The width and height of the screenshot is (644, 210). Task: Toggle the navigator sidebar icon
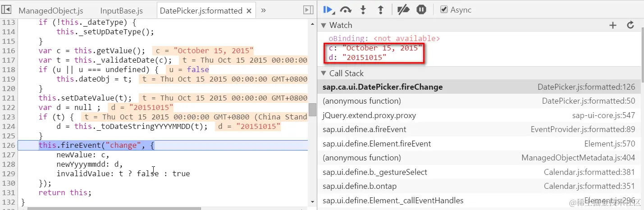[x=7, y=10]
